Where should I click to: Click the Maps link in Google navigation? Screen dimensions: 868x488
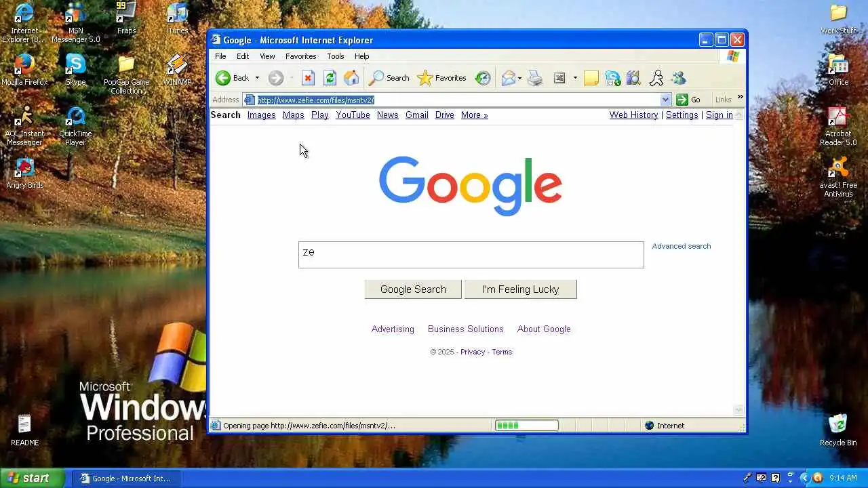pos(293,115)
